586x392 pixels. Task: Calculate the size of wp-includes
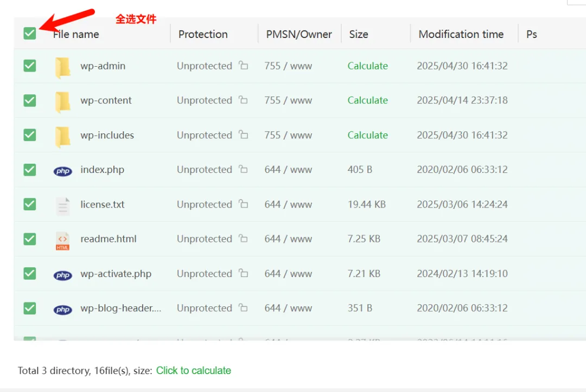[368, 135]
